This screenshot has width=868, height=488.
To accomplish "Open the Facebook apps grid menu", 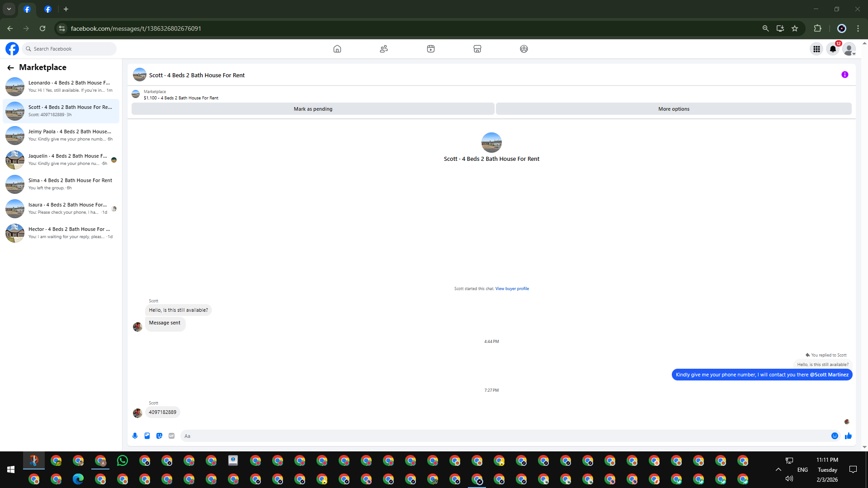I will click(x=816, y=49).
